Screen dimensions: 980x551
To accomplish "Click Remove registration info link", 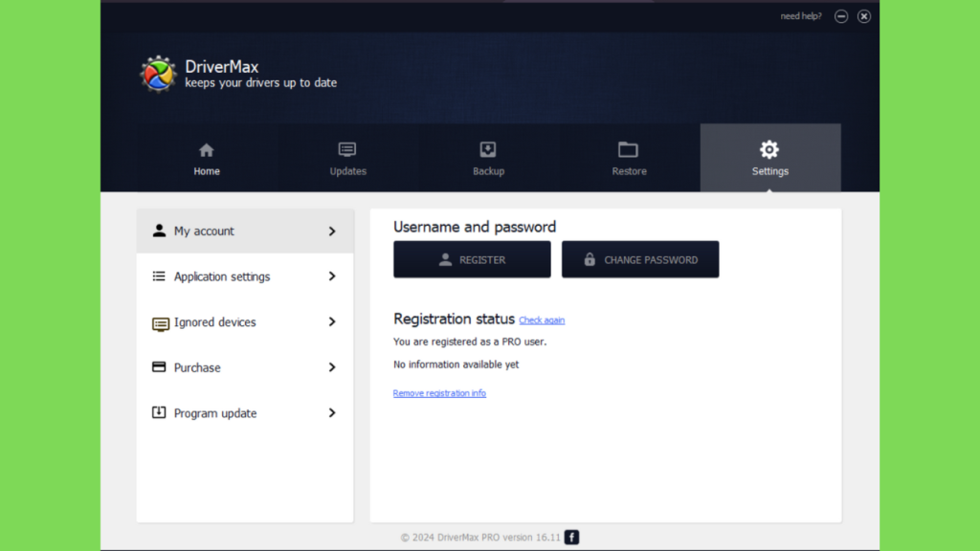I will click(439, 393).
